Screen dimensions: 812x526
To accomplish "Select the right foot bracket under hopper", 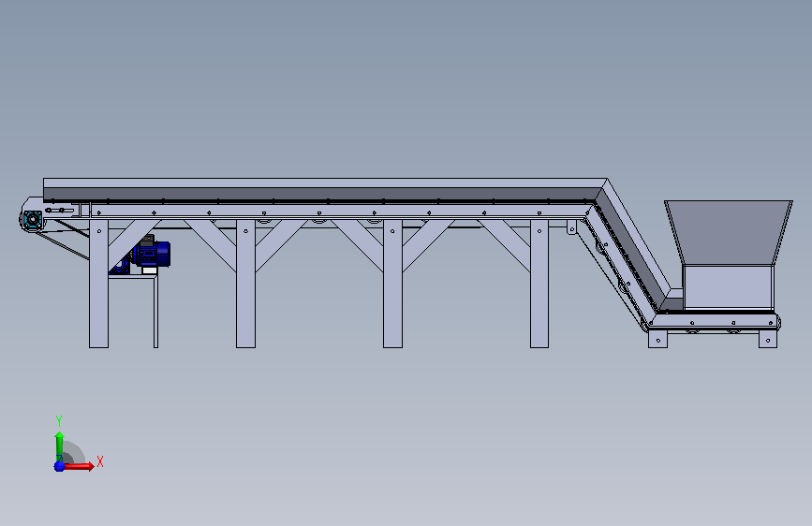I will coord(767,339).
